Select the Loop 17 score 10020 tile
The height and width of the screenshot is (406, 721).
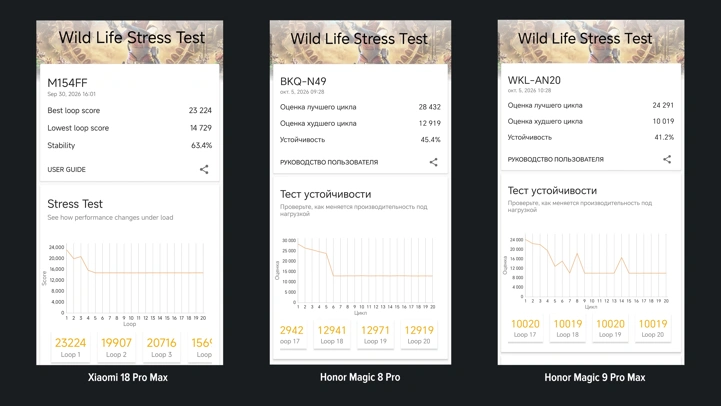coord(525,328)
